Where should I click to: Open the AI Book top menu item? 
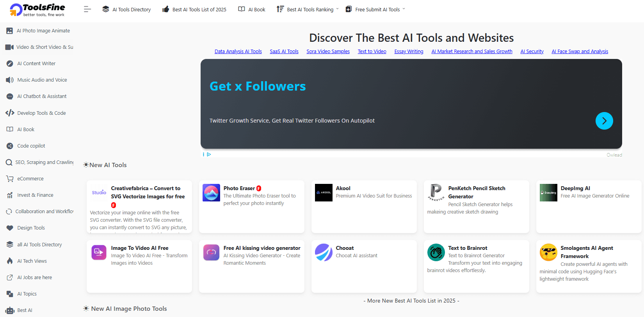pyautogui.click(x=252, y=9)
